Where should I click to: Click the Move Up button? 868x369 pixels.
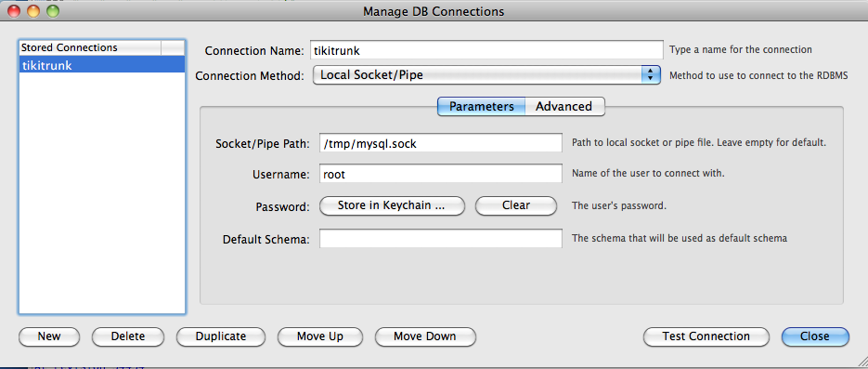(320, 336)
